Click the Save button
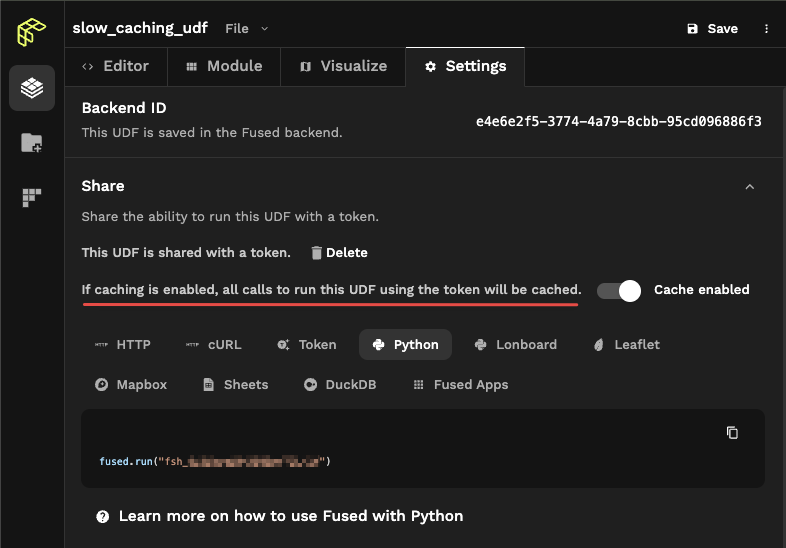The width and height of the screenshot is (786, 548). tap(712, 29)
